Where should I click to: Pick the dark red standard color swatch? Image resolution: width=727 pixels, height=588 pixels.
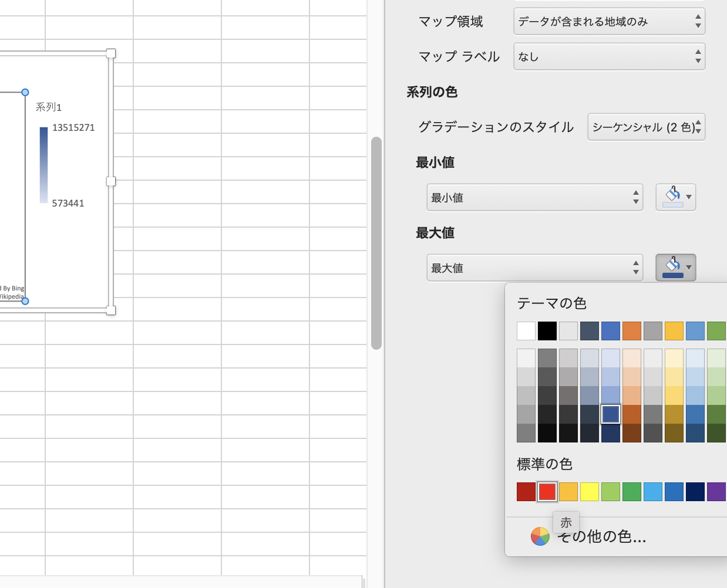(526, 492)
